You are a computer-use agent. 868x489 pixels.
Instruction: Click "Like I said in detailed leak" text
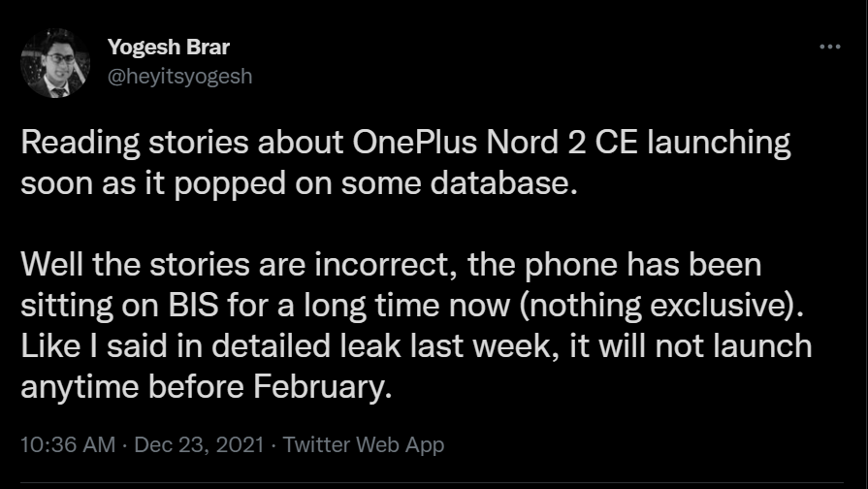205,345
